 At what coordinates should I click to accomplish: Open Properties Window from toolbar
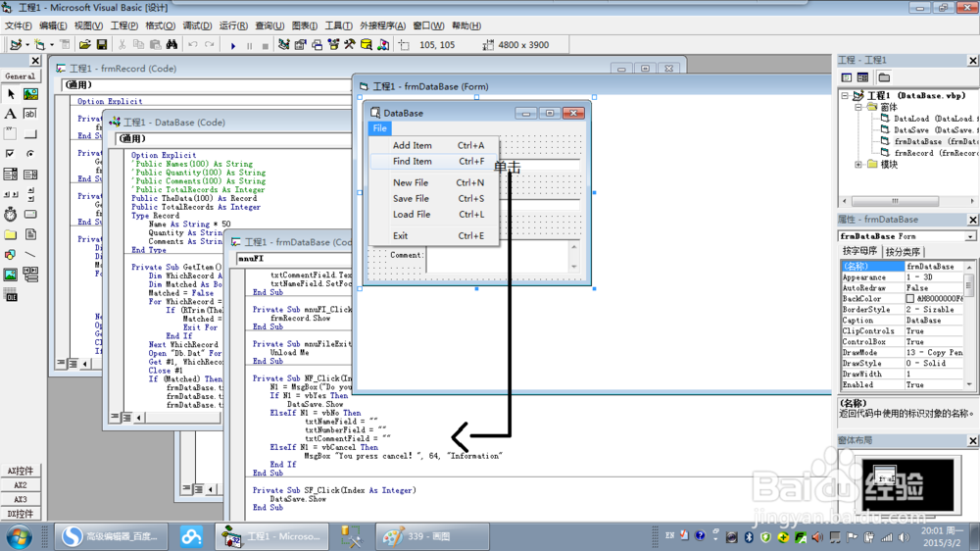(x=300, y=44)
